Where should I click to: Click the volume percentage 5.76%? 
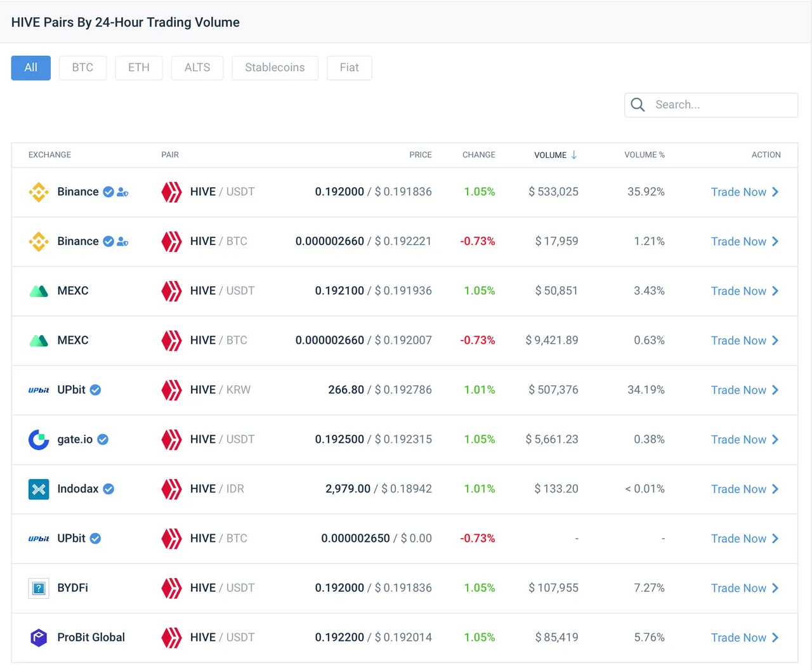click(649, 637)
